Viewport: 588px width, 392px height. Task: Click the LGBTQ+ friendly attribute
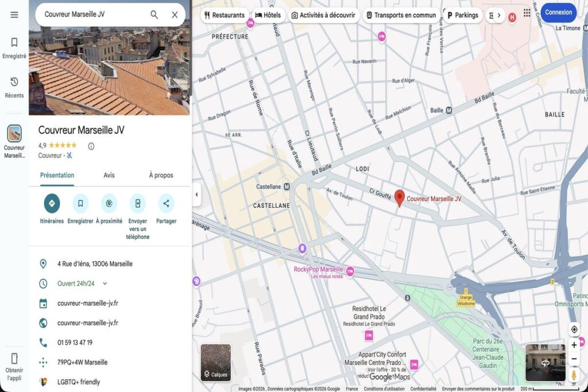point(78,382)
